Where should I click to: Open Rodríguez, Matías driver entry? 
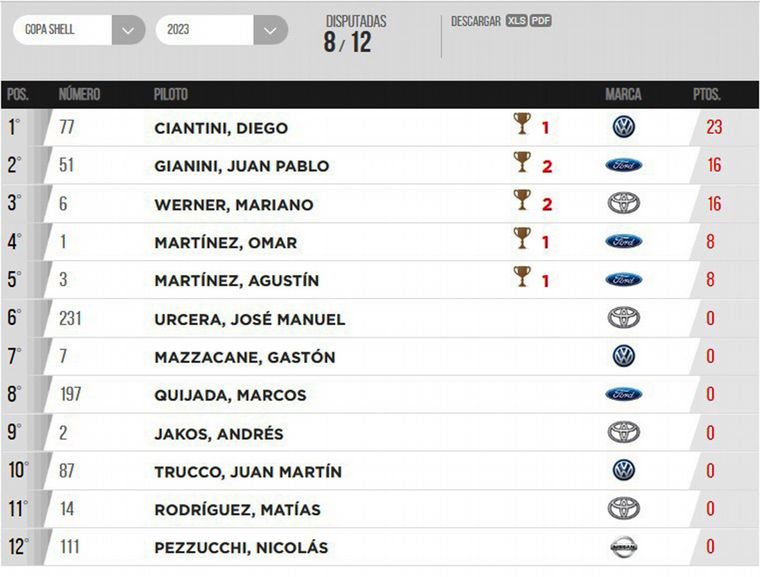pos(237,510)
